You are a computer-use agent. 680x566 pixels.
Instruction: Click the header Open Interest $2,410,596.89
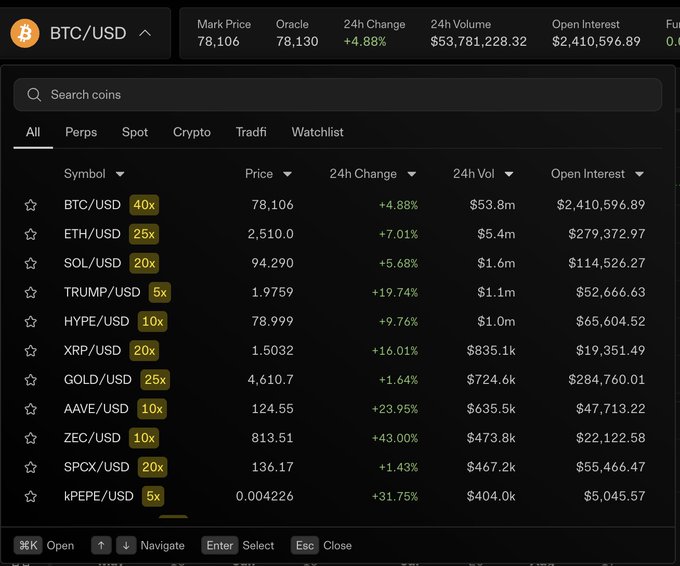tap(596, 42)
